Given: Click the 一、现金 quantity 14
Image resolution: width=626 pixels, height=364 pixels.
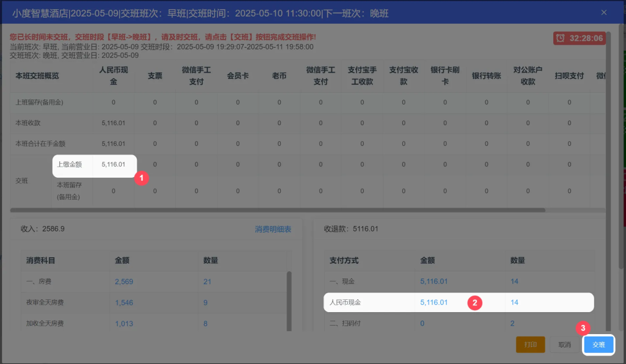Looking at the screenshot, I should coord(514,282).
